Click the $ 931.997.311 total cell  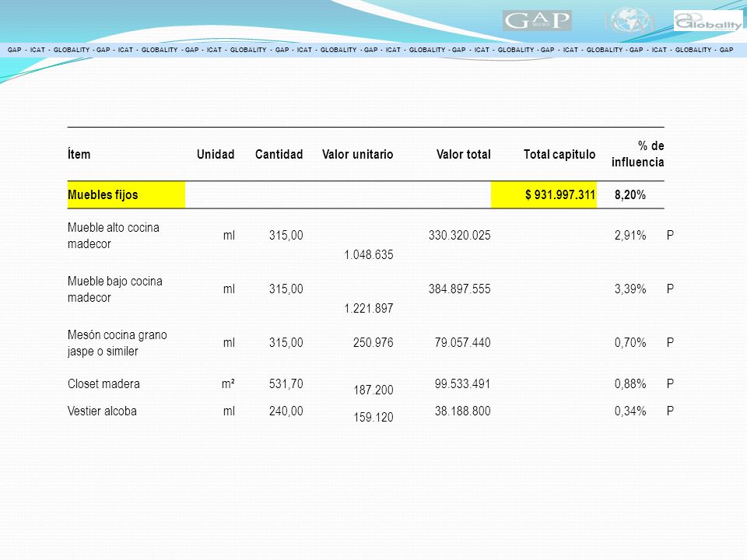(x=544, y=194)
